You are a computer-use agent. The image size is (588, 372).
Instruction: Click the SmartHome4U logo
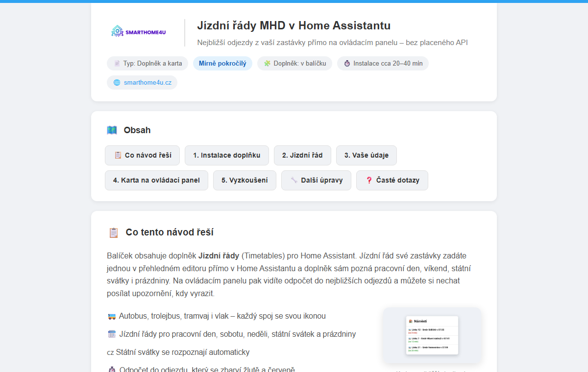click(x=139, y=32)
